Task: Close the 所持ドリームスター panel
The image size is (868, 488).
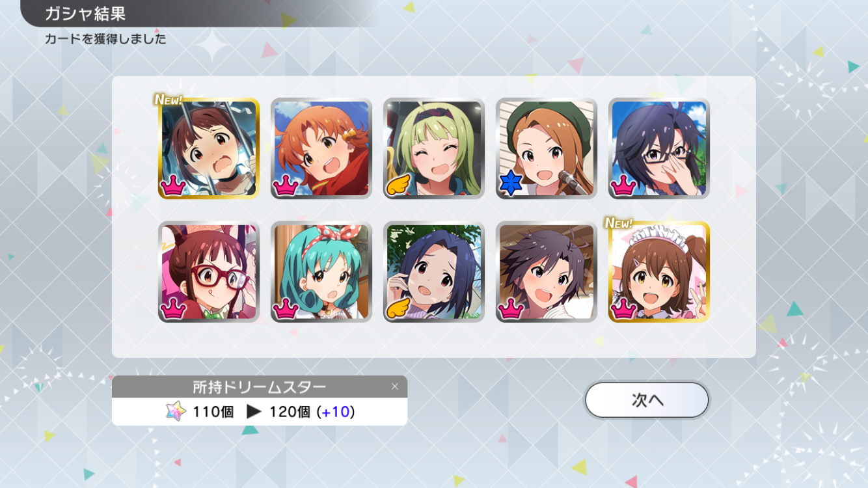Action: click(394, 386)
